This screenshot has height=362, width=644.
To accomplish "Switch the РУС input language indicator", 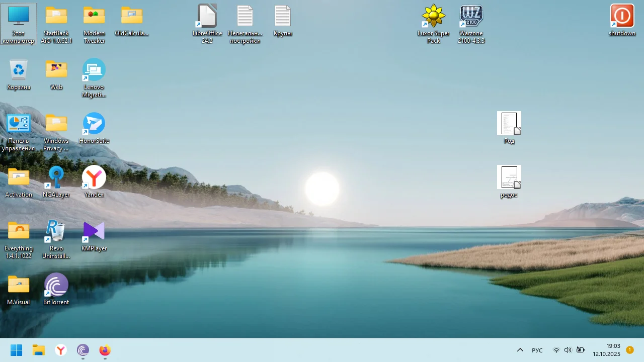I will [x=537, y=350].
